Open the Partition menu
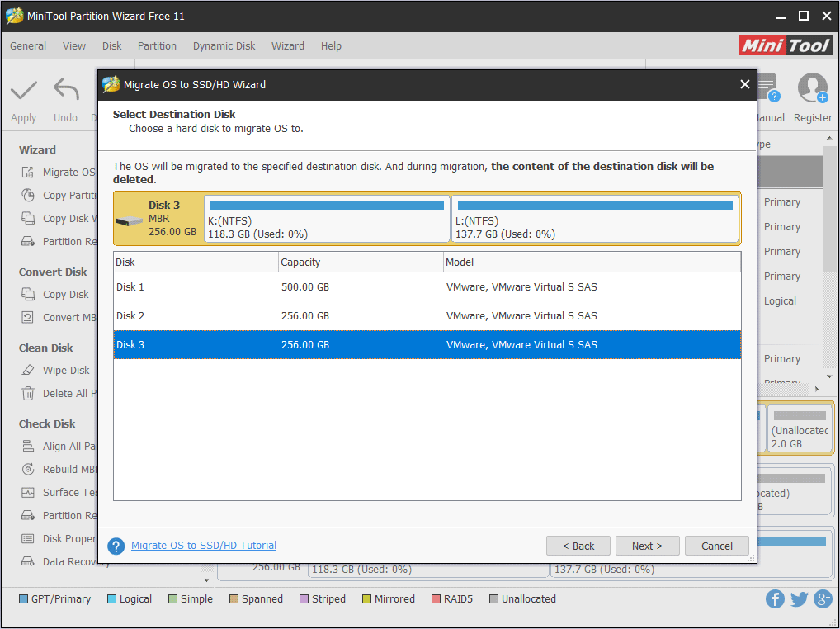840x629 pixels. tap(157, 46)
